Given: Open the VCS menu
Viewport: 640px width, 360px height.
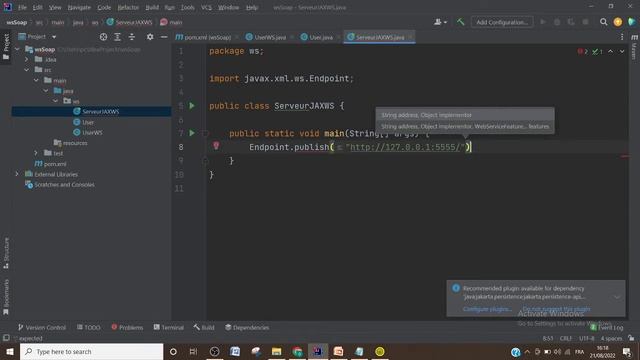Looking at the screenshot, I should pyautogui.click(x=206, y=7).
